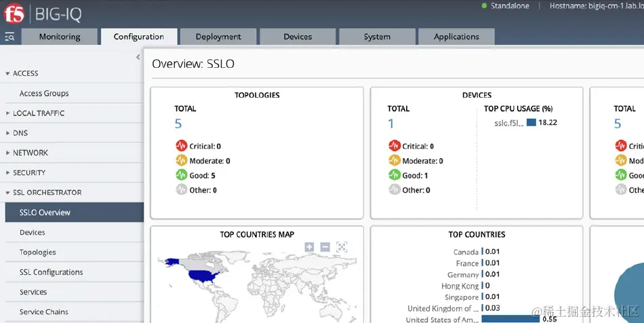Screen dimensions: 644x323
Task: Click the F5 logo icon
Action: click(14, 13)
